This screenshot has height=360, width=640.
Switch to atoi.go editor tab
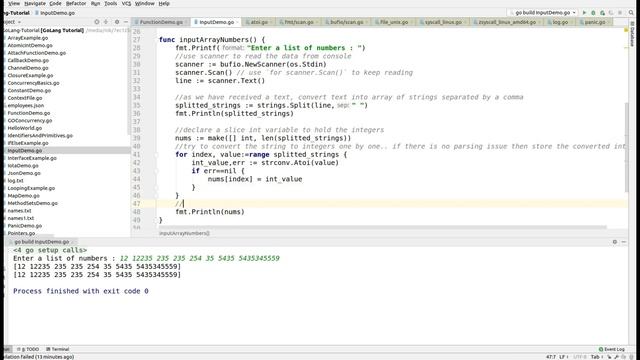coord(259,22)
